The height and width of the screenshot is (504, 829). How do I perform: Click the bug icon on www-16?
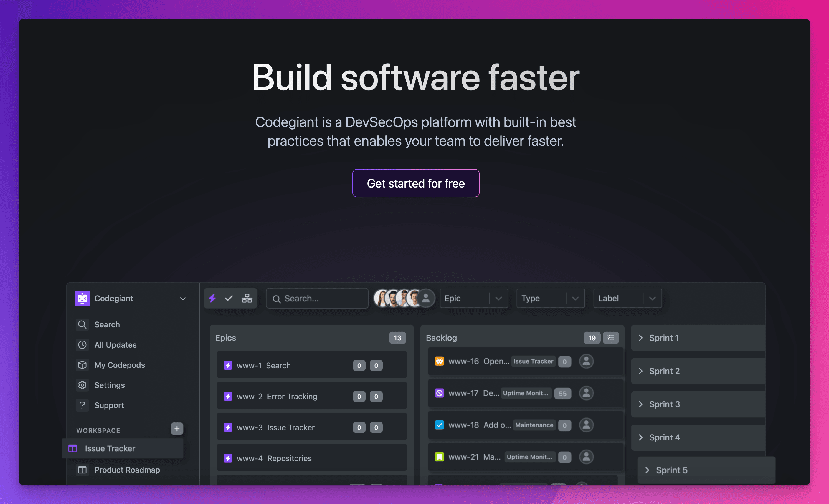point(439,362)
